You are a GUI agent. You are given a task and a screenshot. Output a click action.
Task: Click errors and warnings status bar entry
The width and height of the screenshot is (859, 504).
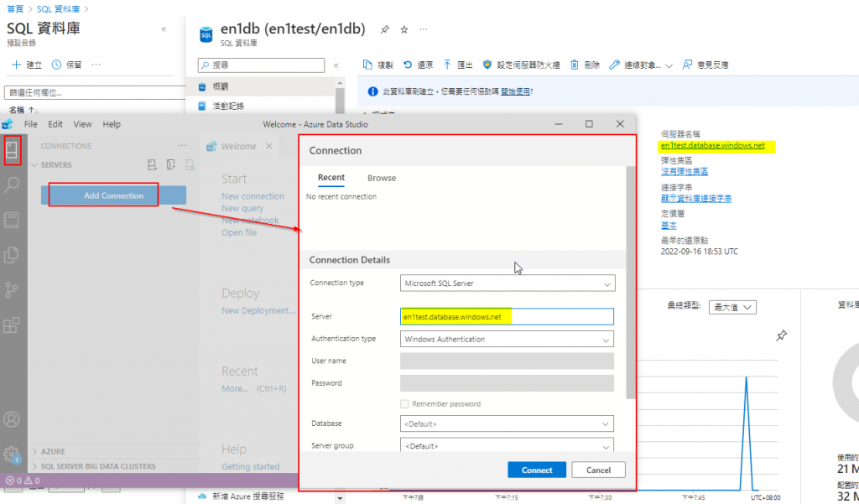point(23,481)
